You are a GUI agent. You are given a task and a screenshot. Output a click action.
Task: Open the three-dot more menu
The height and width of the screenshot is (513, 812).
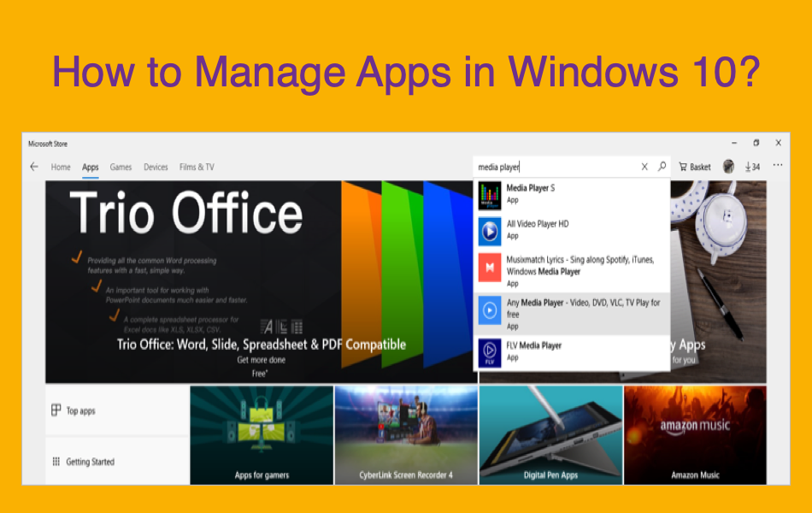[x=778, y=165]
